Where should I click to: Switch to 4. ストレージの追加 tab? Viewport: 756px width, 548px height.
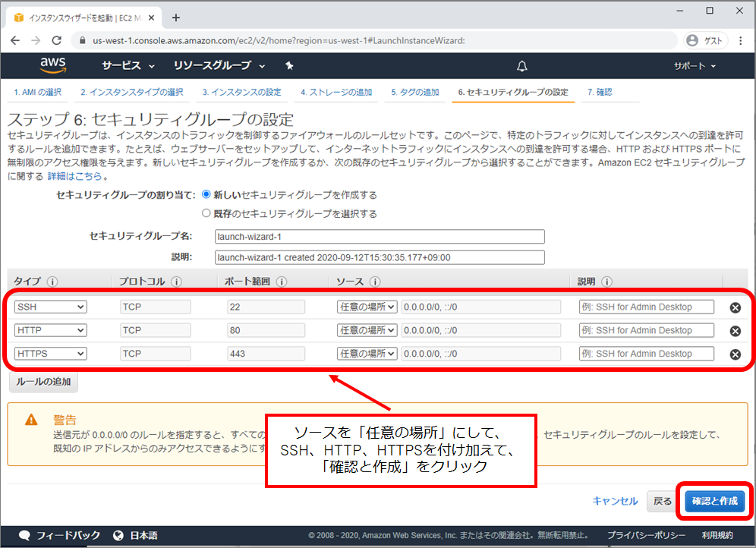(335, 93)
